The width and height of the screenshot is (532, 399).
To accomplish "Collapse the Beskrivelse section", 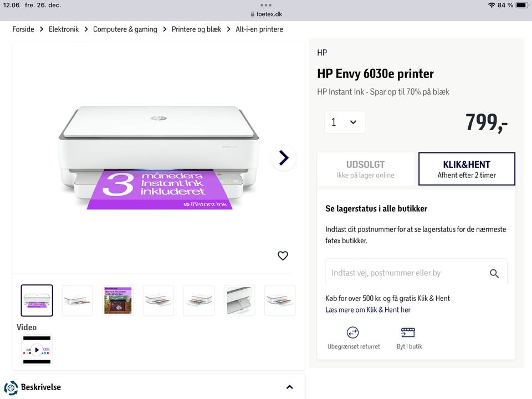I will 289,387.
